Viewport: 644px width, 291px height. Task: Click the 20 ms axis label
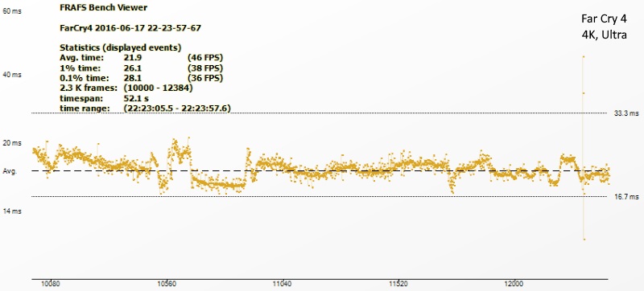tap(12, 143)
